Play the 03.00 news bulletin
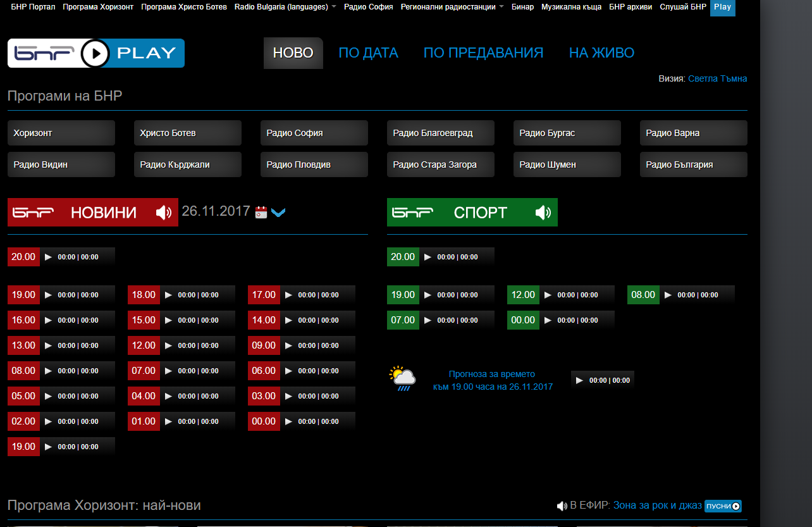The height and width of the screenshot is (527, 812). 288,396
